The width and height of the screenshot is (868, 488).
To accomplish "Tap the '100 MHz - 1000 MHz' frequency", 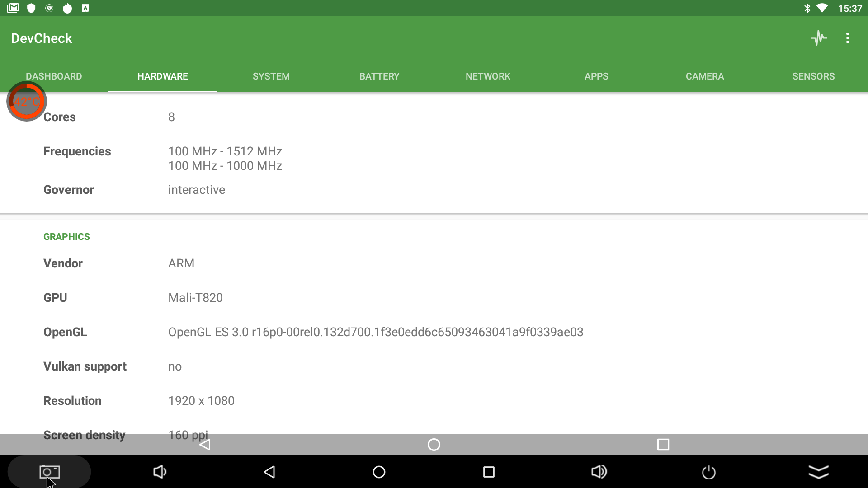I will [x=225, y=166].
